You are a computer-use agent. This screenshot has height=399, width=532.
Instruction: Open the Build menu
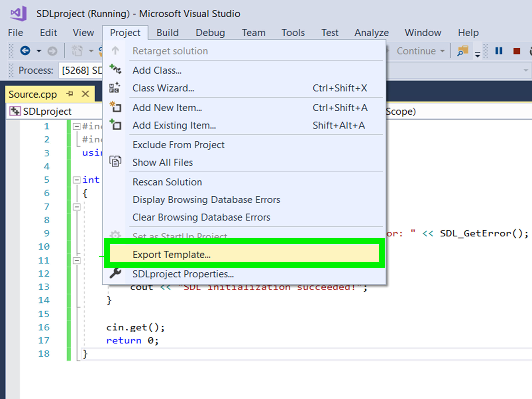[167, 33]
